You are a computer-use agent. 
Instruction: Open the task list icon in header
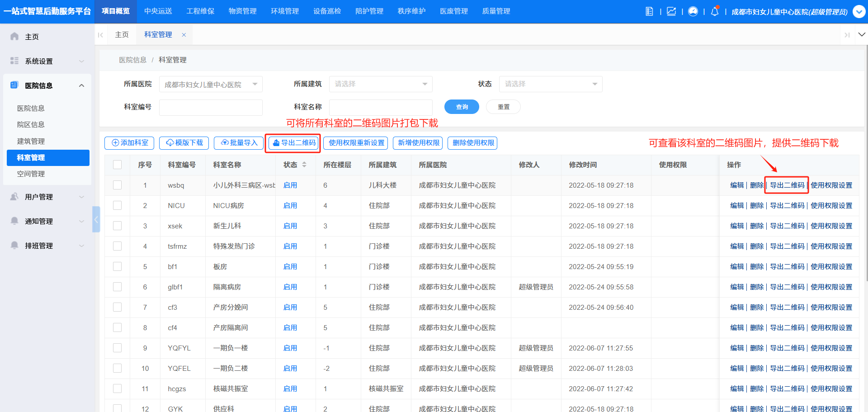649,11
